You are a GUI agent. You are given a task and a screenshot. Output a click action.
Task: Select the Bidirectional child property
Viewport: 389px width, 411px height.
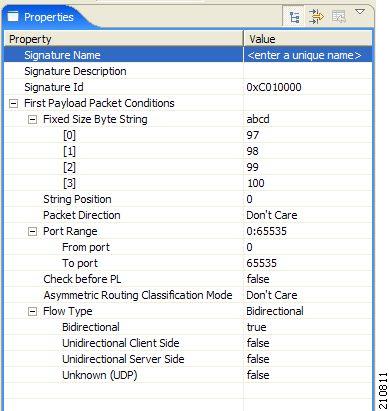click(x=91, y=327)
